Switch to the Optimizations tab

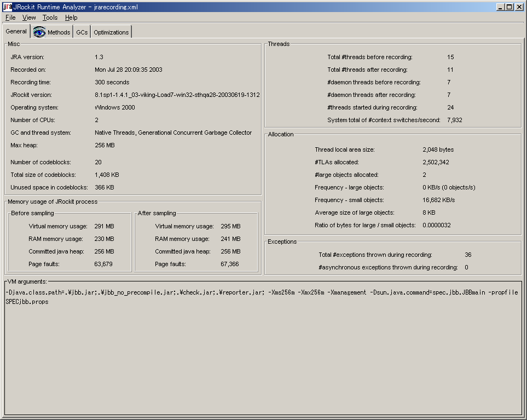click(x=111, y=31)
